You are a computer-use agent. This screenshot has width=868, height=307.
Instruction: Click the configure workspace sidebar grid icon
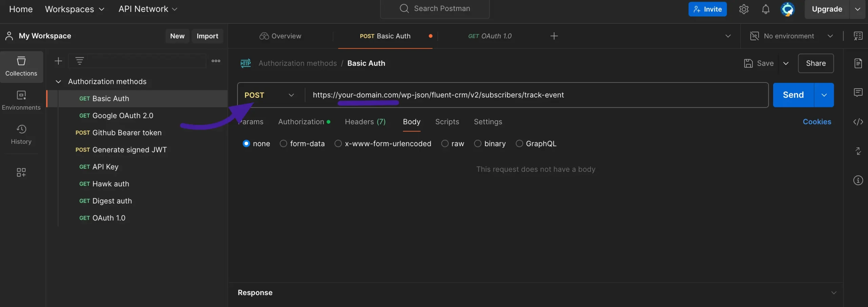pos(21,172)
